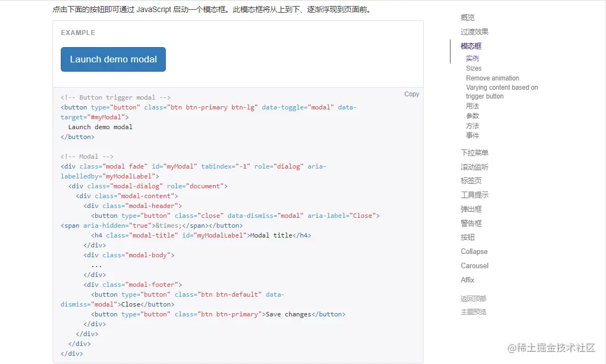Open Collapse sidebar link
The height and width of the screenshot is (364, 606).
click(x=474, y=252)
